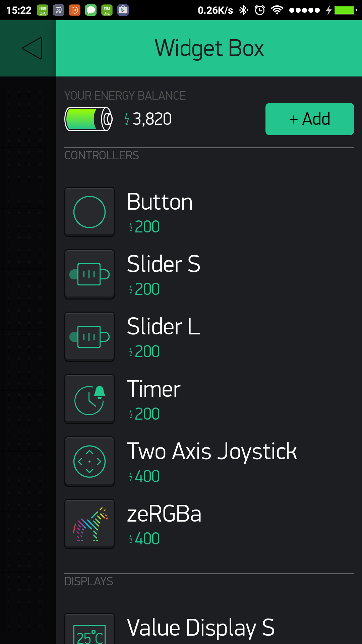This screenshot has width=362, height=644.
Task: Add the Button widget by its label
Action: (x=160, y=202)
